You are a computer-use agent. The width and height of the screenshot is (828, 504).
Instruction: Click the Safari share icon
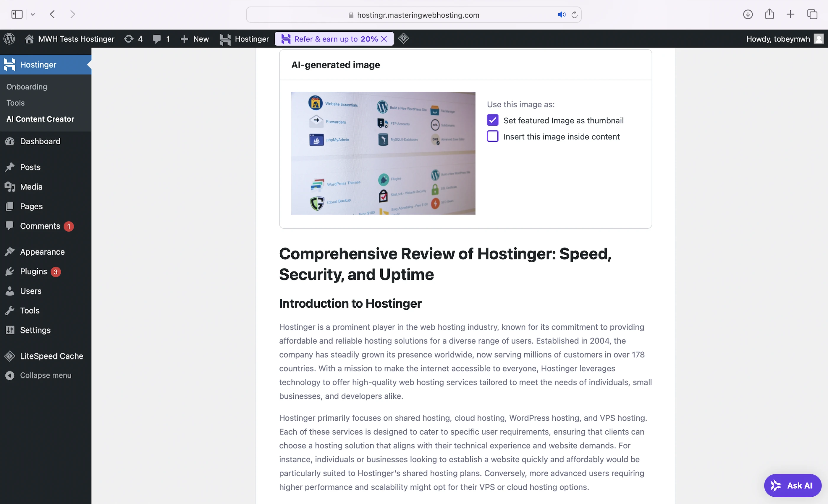point(769,14)
